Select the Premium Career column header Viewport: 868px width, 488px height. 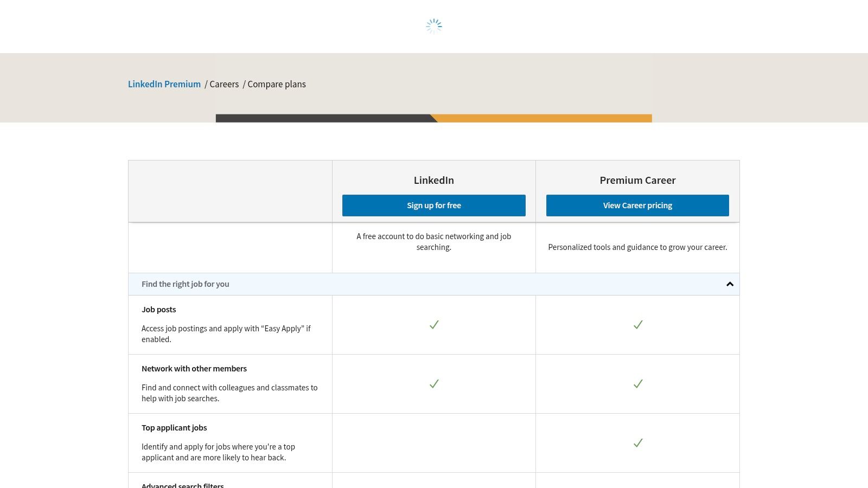pyautogui.click(x=637, y=180)
